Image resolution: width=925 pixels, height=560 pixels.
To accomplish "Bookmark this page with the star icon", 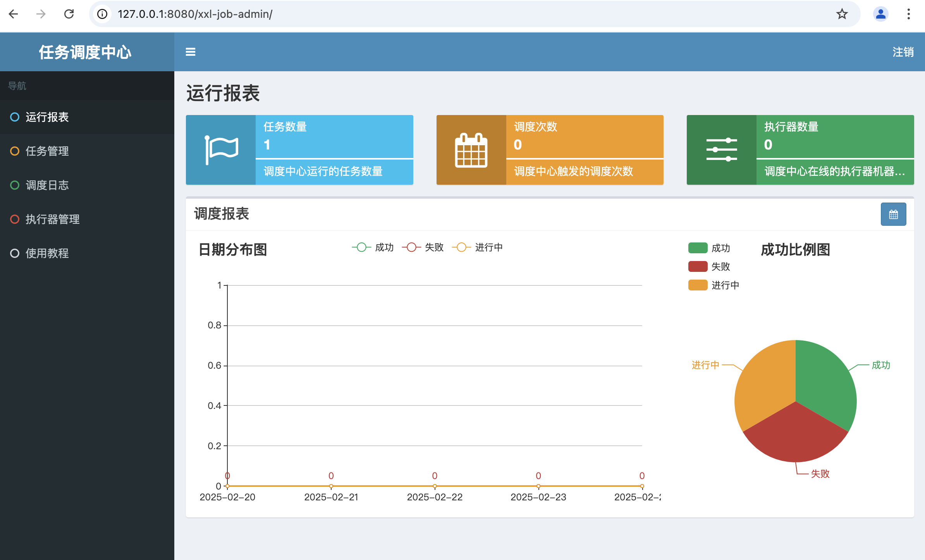I will coord(842,14).
